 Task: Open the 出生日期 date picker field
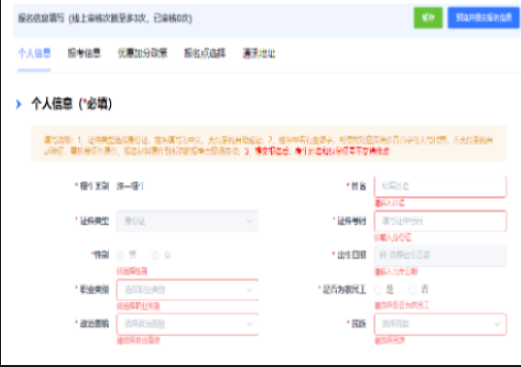tap(440, 255)
